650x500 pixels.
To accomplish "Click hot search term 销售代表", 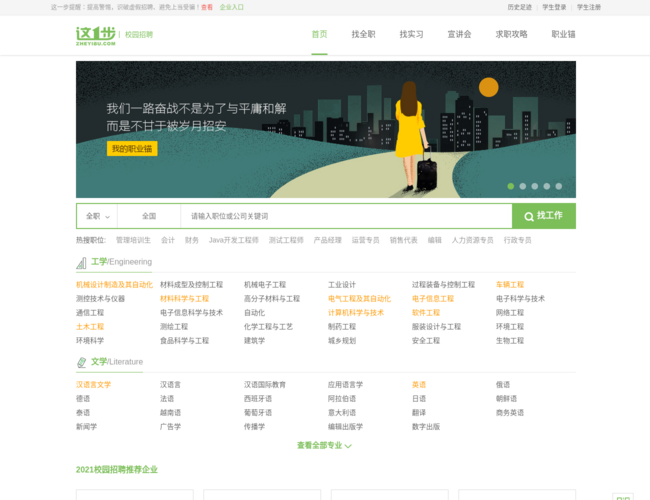I will [x=403, y=240].
